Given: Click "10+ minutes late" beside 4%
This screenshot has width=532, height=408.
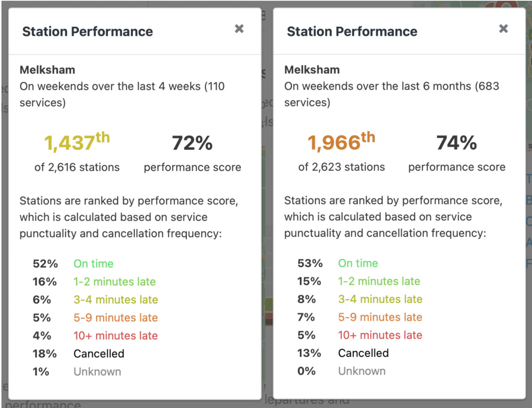Looking at the screenshot, I should point(115,336).
